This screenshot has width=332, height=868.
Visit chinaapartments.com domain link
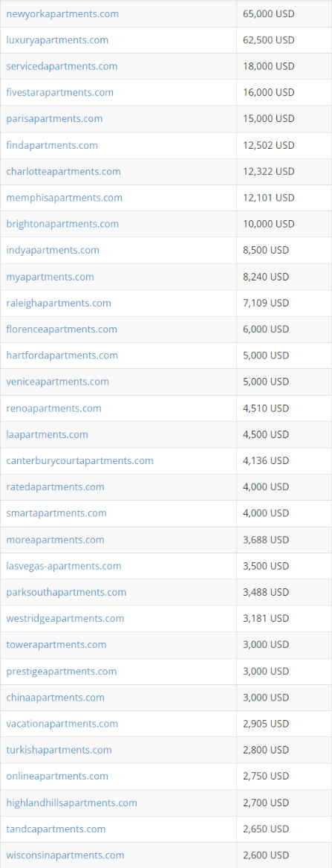point(55,698)
